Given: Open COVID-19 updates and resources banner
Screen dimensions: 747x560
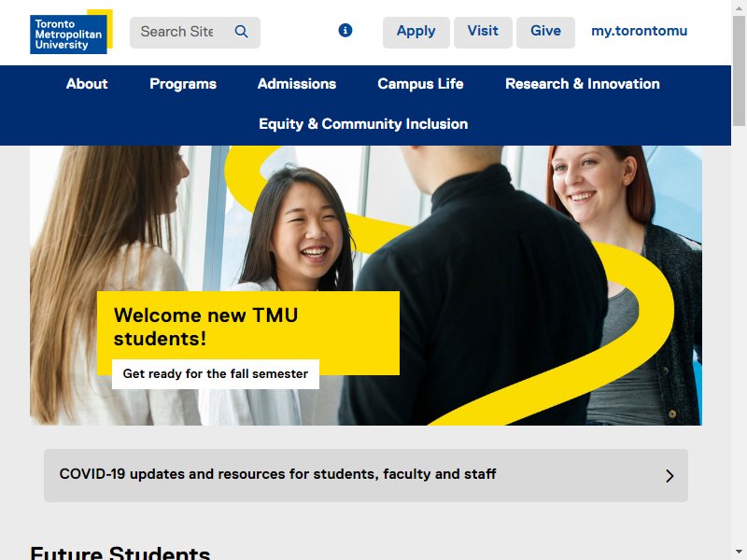Looking at the screenshot, I should 366,475.
